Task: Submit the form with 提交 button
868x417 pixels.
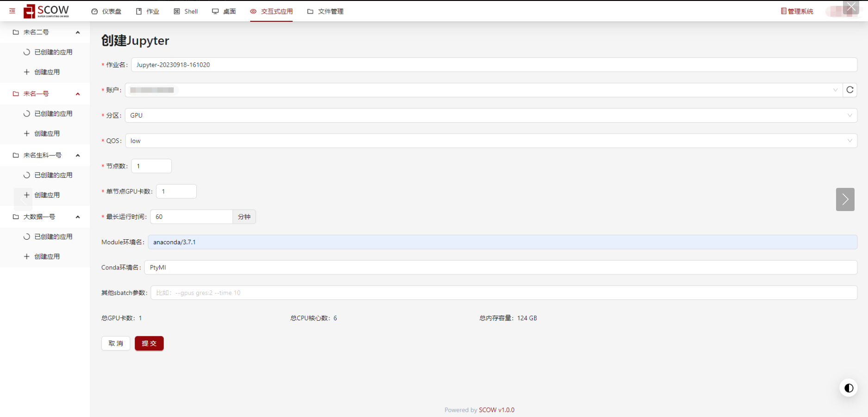Action: click(x=149, y=343)
